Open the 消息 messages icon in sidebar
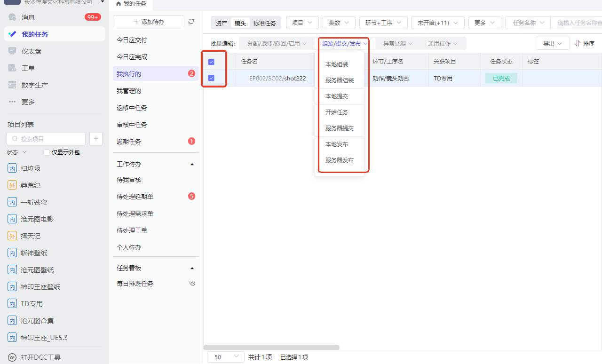 coord(12,17)
